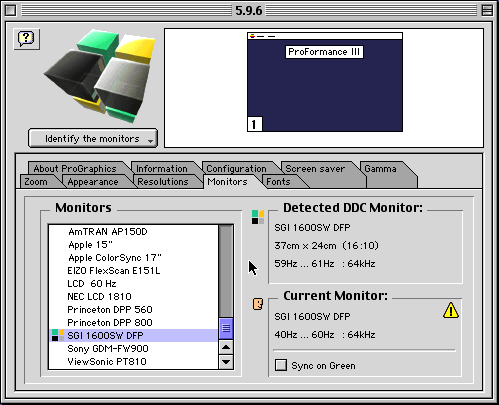Screen dimensions: 499x405
Task: Switch to the Fonts tab
Action: tap(278, 182)
